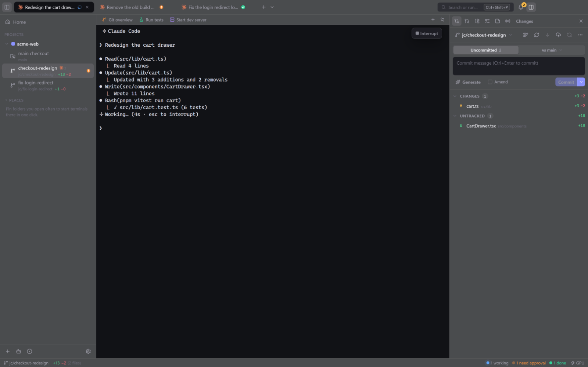This screenshot has width=588, height=367.
Task: Select the Redesign the cart drawer tab
Action: [x=50, y=7]
